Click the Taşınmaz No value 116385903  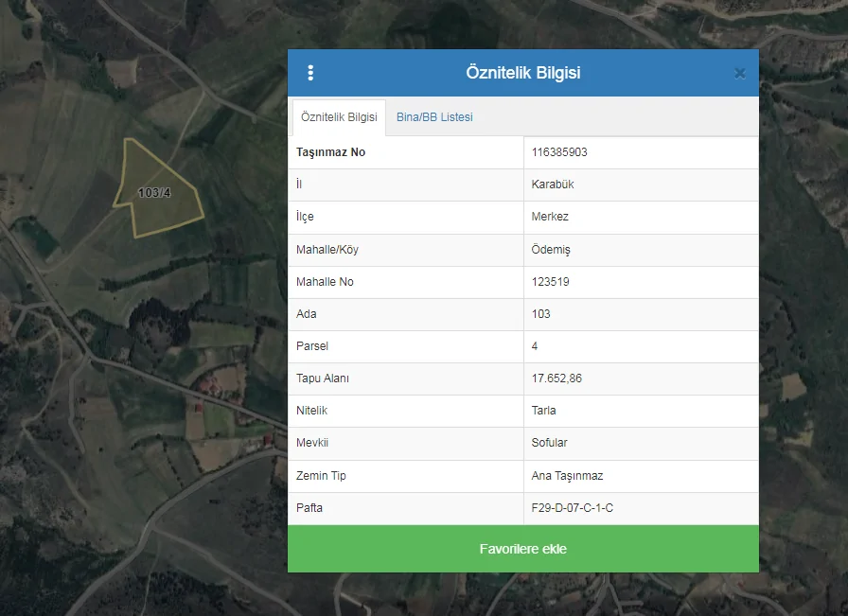pos(559,152)
